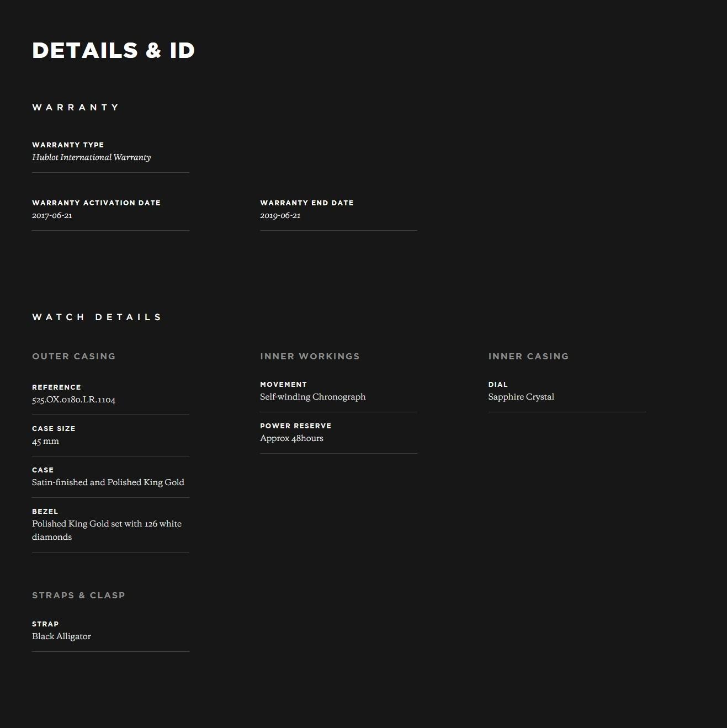Click the INNER CASING column header
This screenshot has height=728, width=727.
[528, 356]
